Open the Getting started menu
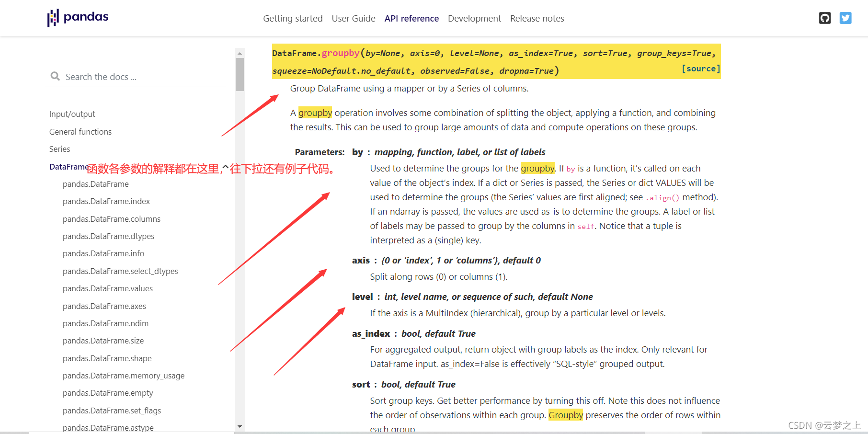Viewport: 868px width, 434px height. point(293,18)
